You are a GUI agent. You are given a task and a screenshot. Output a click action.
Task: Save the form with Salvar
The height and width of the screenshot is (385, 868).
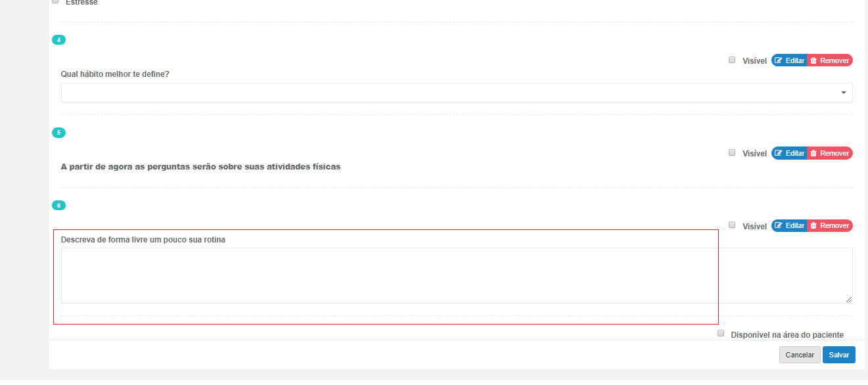click(838, 355)
